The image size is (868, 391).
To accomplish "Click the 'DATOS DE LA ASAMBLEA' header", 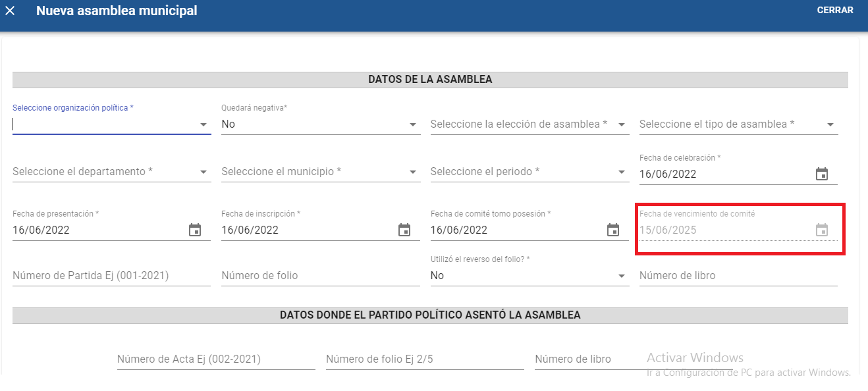I will 430,80.
